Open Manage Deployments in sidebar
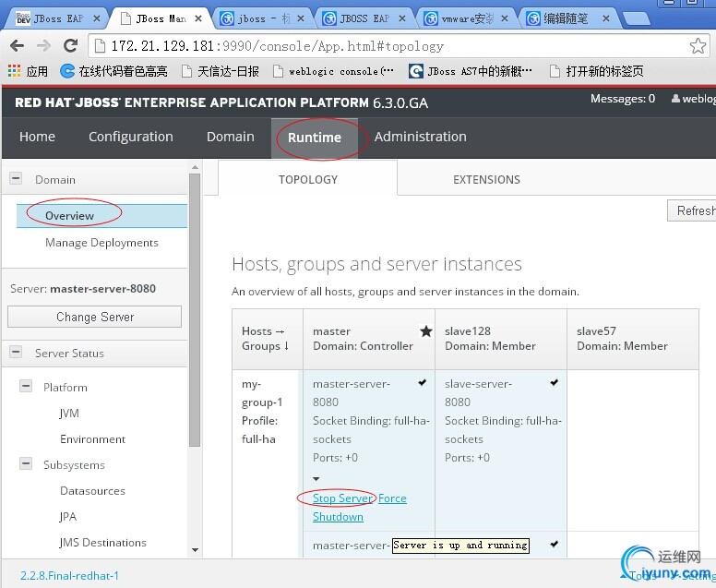716x588 pixels. [101, 243]
